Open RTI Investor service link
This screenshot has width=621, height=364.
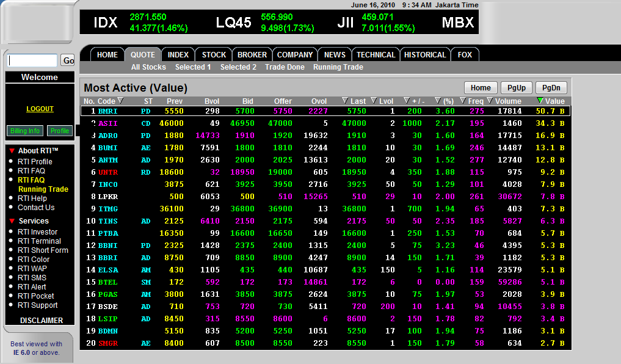(38, 231)
